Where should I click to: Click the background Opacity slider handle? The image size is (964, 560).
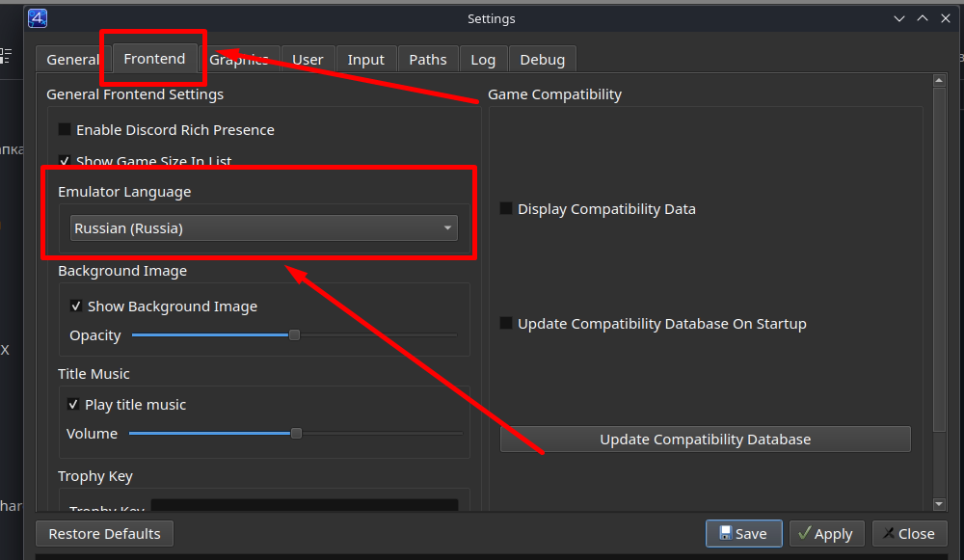294,335
